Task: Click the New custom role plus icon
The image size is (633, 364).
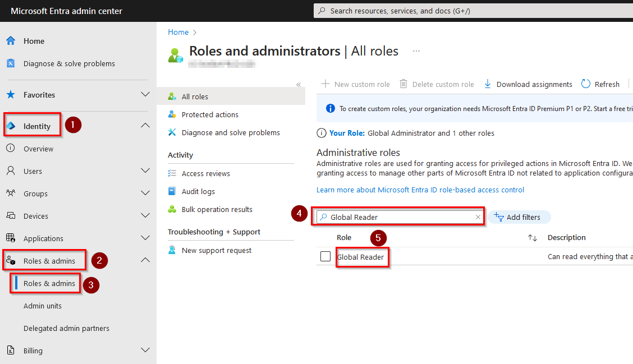Action: tap(325, 84)
